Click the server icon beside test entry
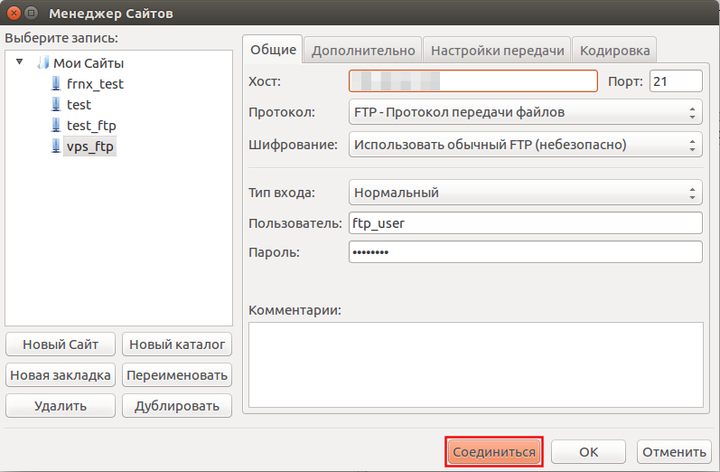 pyautogui.click(x=56, y=104)
